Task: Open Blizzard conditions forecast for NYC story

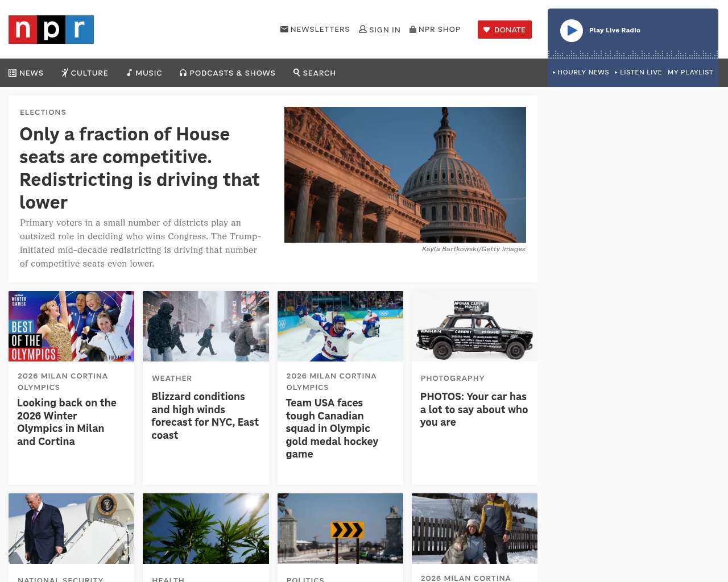Action: point(205,416)
